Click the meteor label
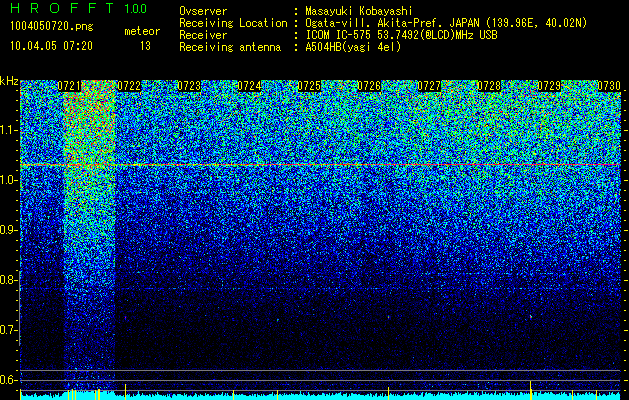The image size is (629, 400). [x=142, y=31]
